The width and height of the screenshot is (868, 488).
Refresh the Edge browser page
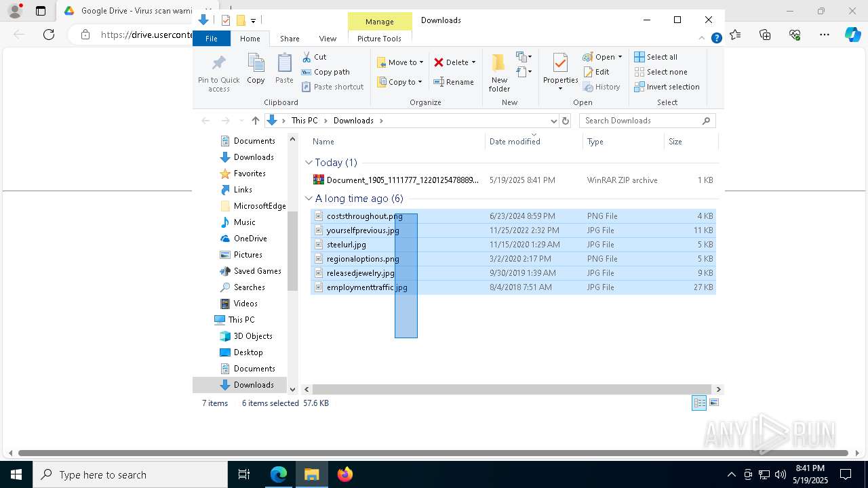(x=49, y=35)
